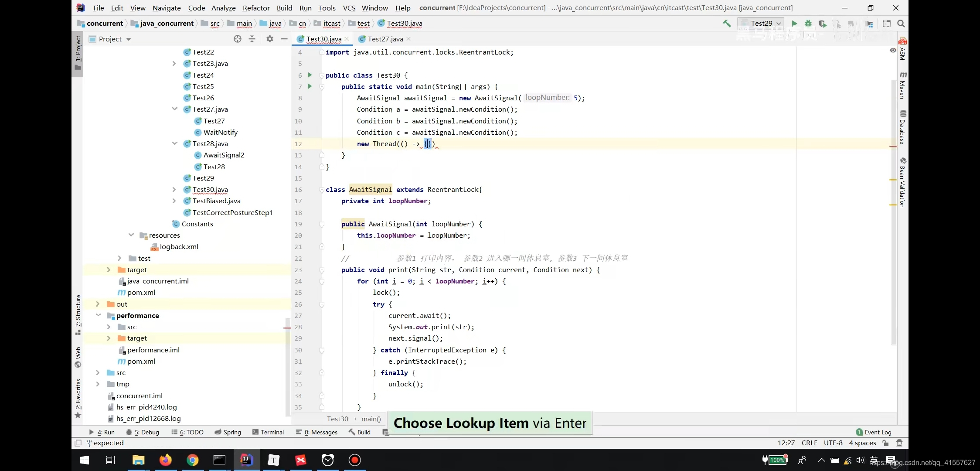
Task: Open Bean Validation side panel
Action: pyautogui.click(x=903, y=182)
